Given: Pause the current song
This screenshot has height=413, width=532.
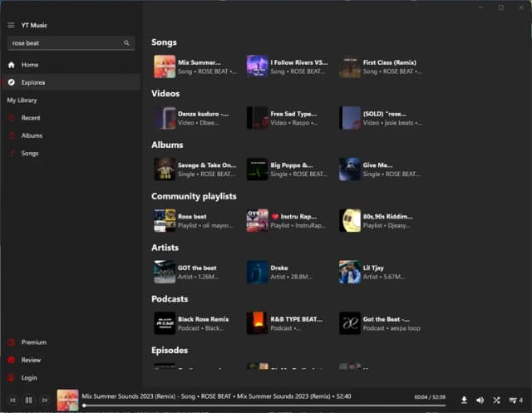Looking at the screenshot, I should (x=28, y=401).
